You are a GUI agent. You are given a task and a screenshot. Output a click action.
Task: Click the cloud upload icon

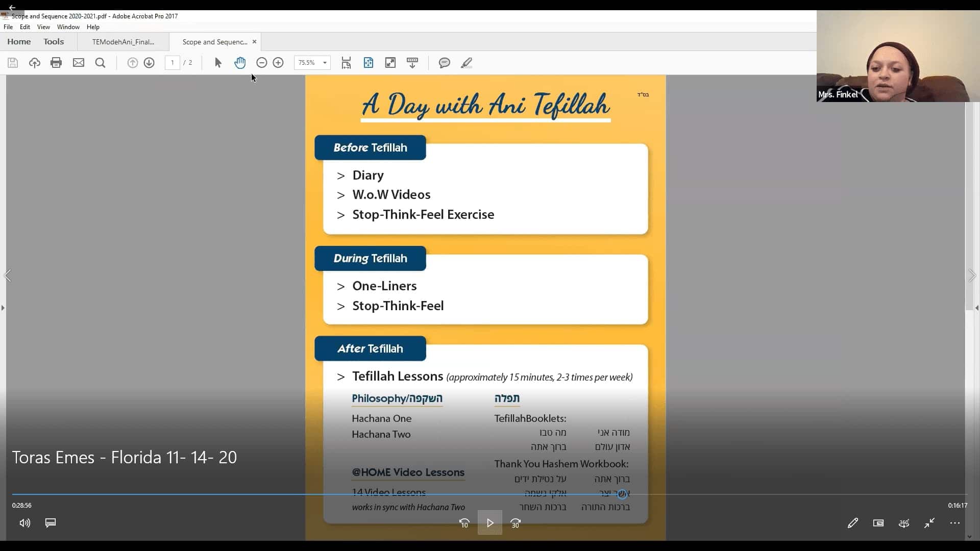(35, 63)
